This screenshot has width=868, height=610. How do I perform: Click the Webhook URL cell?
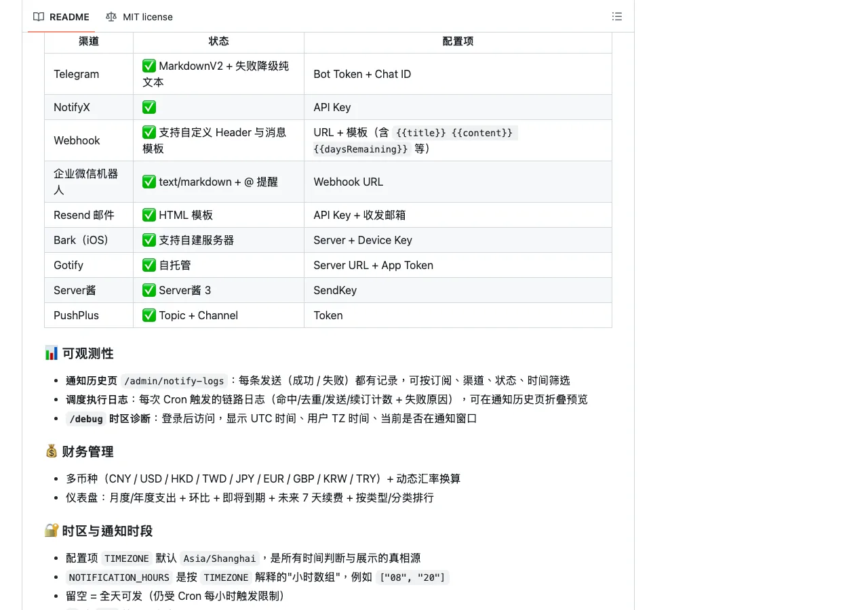pos(458,182)
